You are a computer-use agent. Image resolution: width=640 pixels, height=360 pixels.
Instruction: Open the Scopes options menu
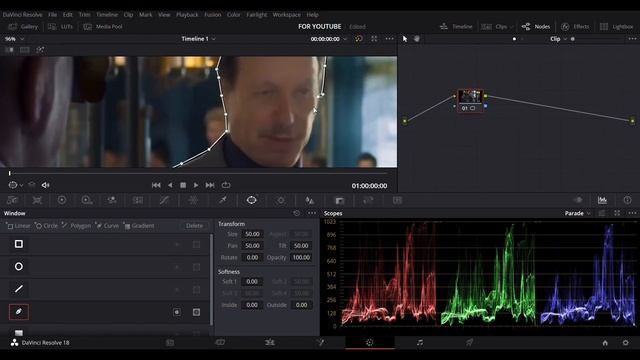(x=632, y=213)
